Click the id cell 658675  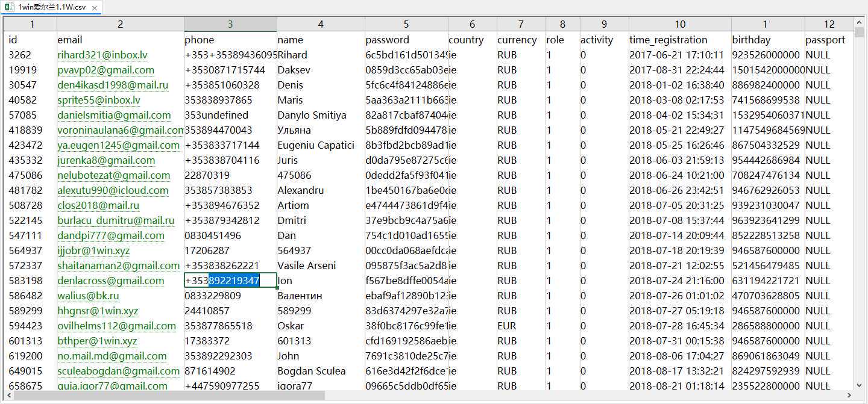(x=31, y=385)
